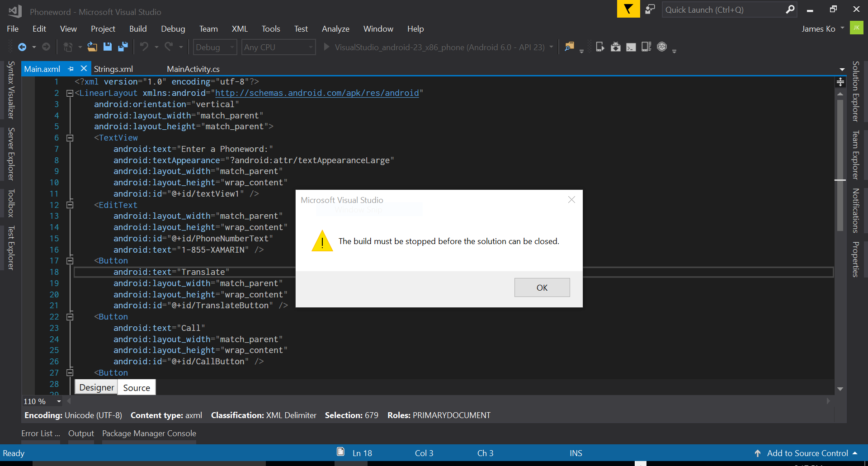Click the Visual Studio logo icon
Screen dimensions: 868x466
[x=15, y=11]
